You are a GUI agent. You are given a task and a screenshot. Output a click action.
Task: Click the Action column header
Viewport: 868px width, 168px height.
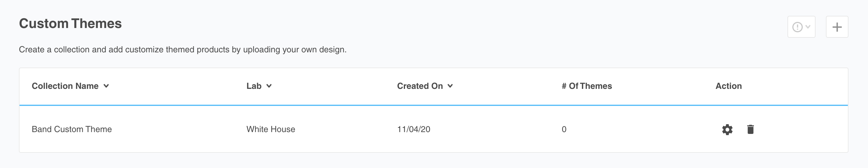pos(729,86)
